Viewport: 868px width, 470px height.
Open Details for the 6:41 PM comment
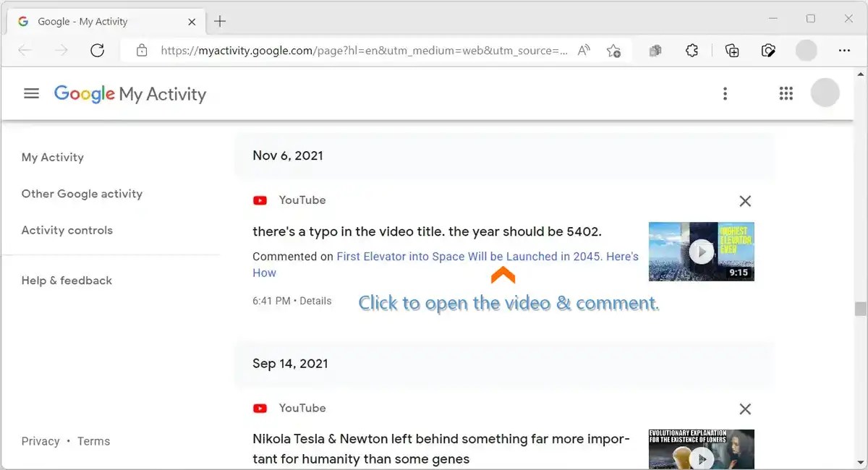[x=316, y=301]
